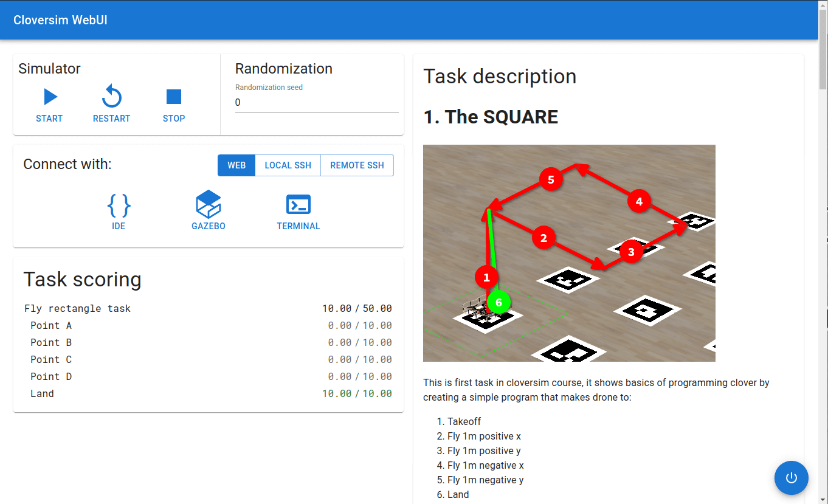The image size is (828, 504).
Task: Restart the simulator using the circular arrow icon
Action: click(x=111, y=95)
